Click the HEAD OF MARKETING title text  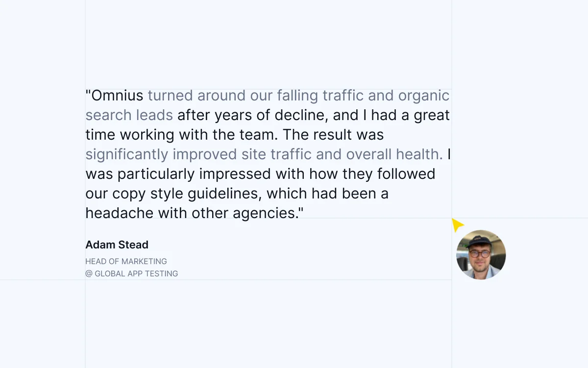click(126, 261)
